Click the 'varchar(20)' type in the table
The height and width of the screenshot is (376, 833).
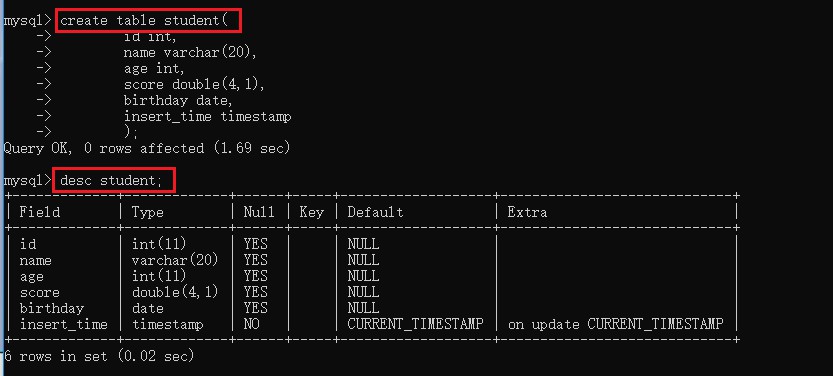point(175,260)
